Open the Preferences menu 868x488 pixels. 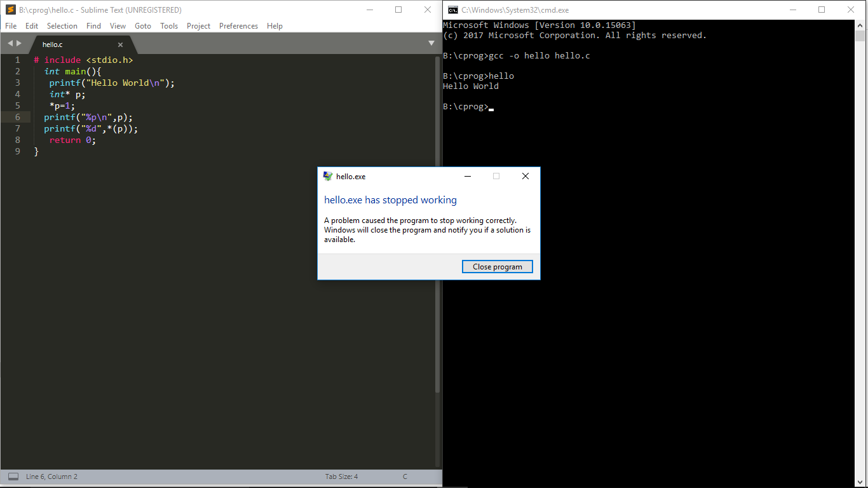pyautogui.click(x=238, y=26)
